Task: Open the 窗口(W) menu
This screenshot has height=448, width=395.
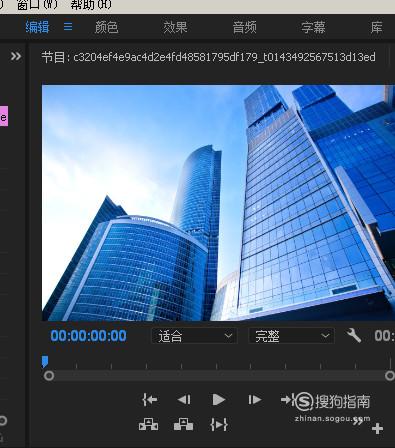Action: [x=37, y=5]
